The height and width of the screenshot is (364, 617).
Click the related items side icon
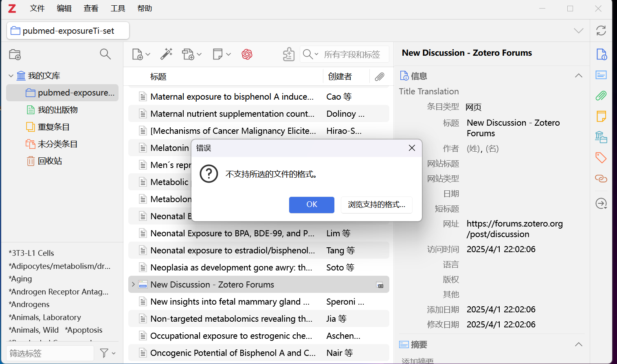(x=601, y=179)
